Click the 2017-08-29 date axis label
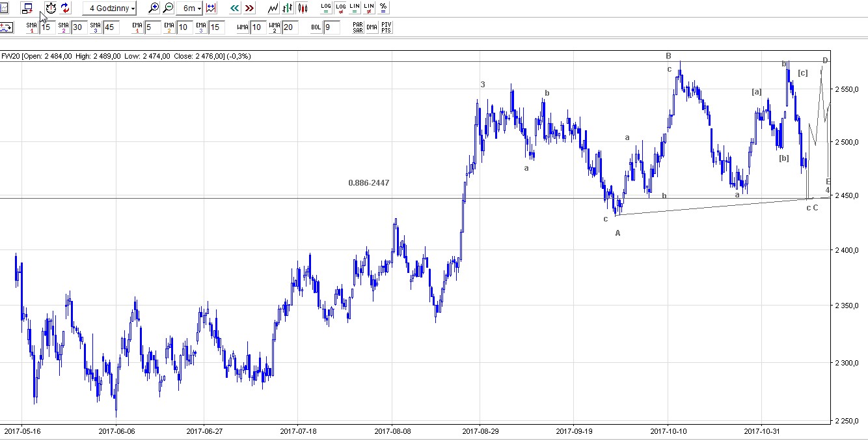 (x=481, y=431)
